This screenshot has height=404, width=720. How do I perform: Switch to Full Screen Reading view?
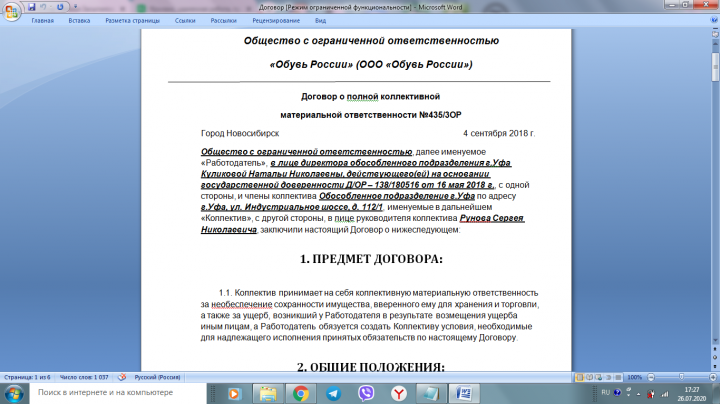[x=590, y=377]
